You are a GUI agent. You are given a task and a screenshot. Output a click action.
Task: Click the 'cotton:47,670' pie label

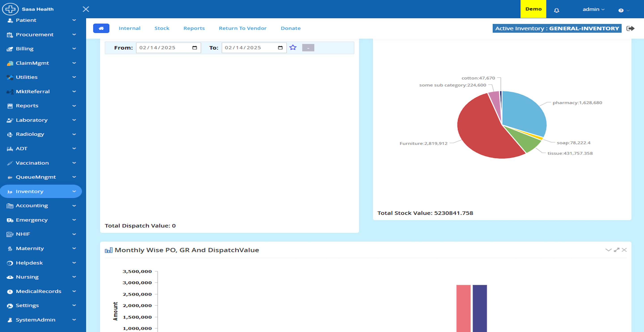click(x=478, y=78)
